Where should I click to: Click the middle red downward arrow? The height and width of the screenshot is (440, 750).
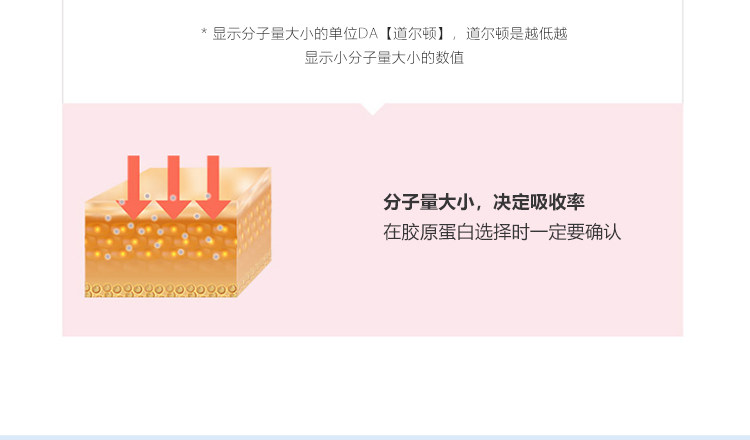tap(173, 187)
